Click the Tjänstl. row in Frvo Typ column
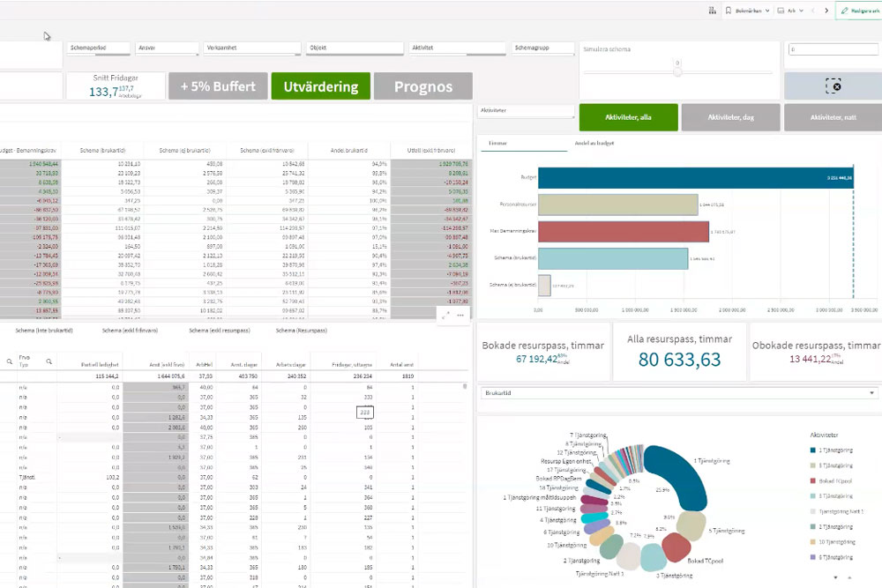Screen dimensions: 882x588 [26, 477]
